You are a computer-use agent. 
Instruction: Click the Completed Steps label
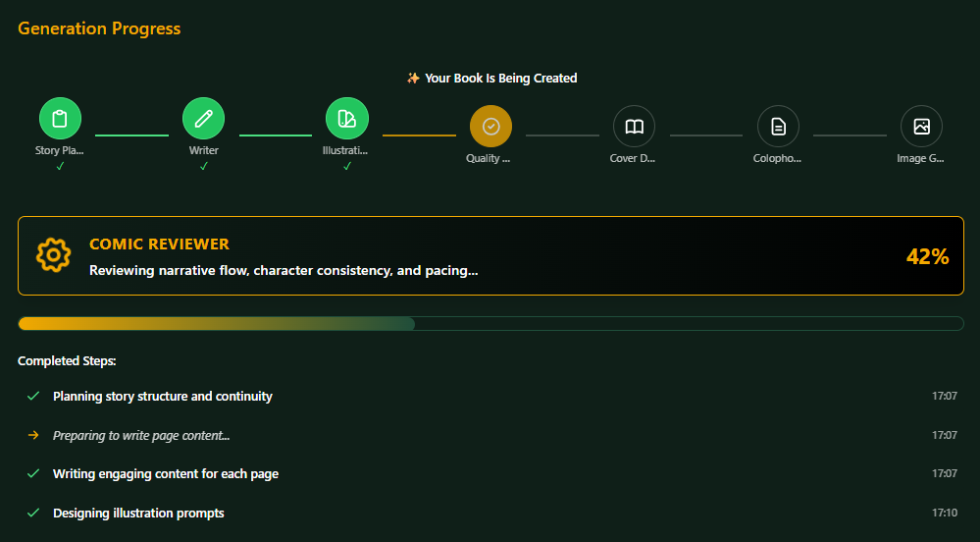(x=67, y=361)
